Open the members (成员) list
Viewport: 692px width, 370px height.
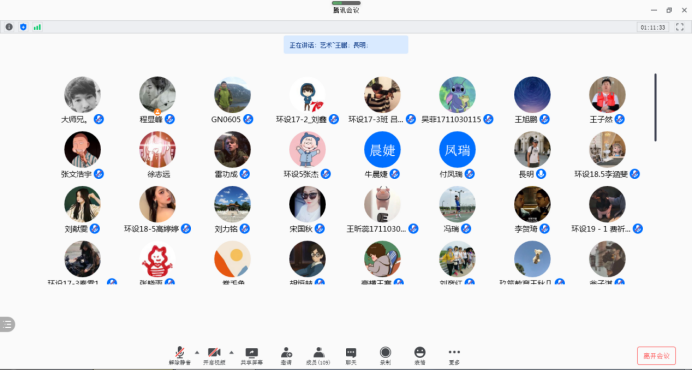318,356
